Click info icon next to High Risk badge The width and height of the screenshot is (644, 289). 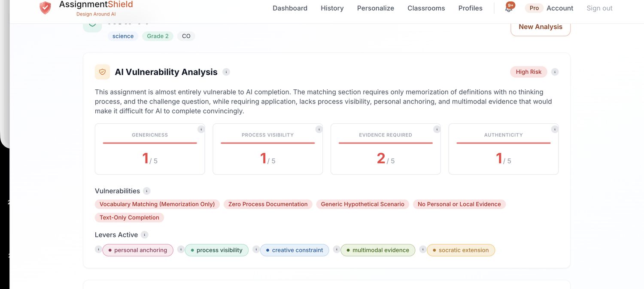tap(555, 72)
